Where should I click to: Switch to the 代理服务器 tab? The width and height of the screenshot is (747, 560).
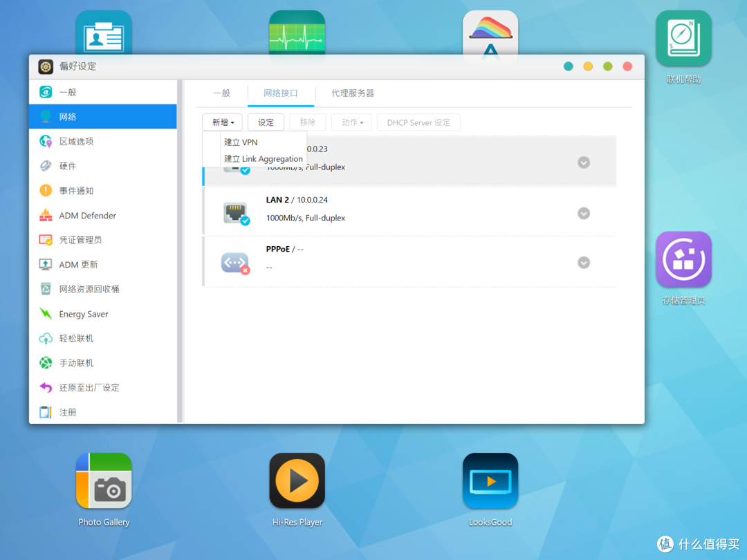353,93
